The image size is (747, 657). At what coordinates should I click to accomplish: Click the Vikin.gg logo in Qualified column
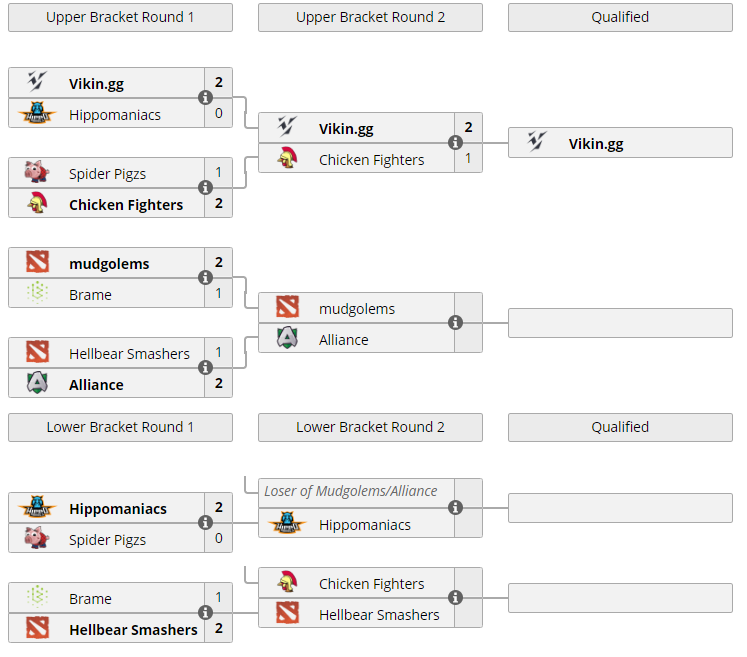[537, 143]
